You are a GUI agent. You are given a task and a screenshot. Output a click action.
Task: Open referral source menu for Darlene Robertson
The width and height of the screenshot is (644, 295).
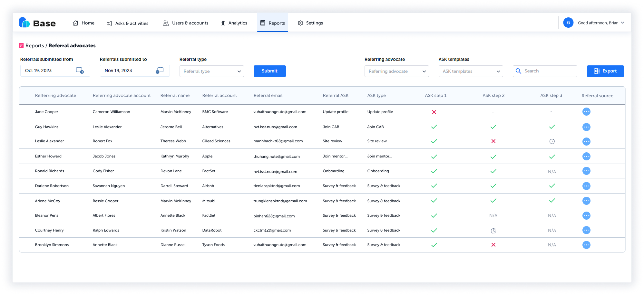tap(586, 186)
